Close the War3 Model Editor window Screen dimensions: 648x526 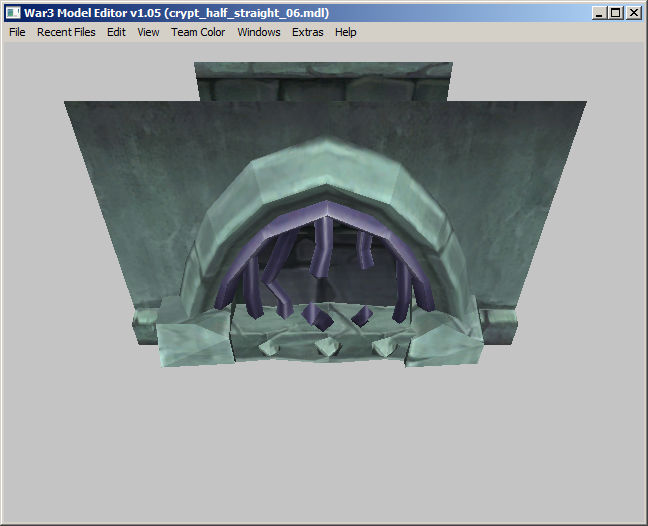[634, 13]
